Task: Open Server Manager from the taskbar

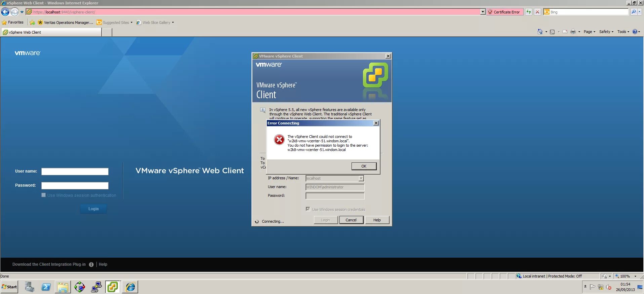Action: coord(29,287)
